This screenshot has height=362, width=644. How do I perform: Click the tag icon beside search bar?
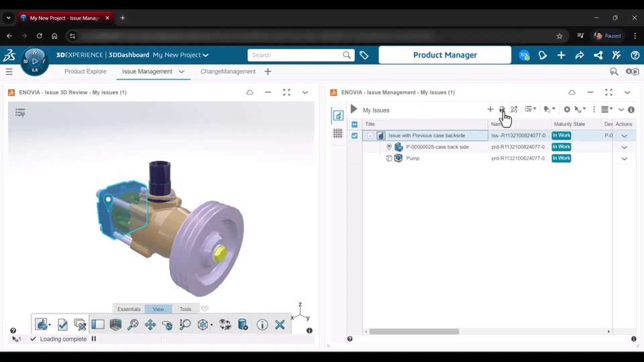coord(364,55)
